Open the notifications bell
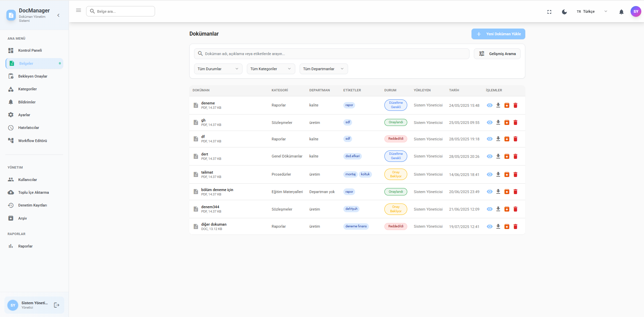The height and width of the screenshot is (317, 644). coord(621,11)
